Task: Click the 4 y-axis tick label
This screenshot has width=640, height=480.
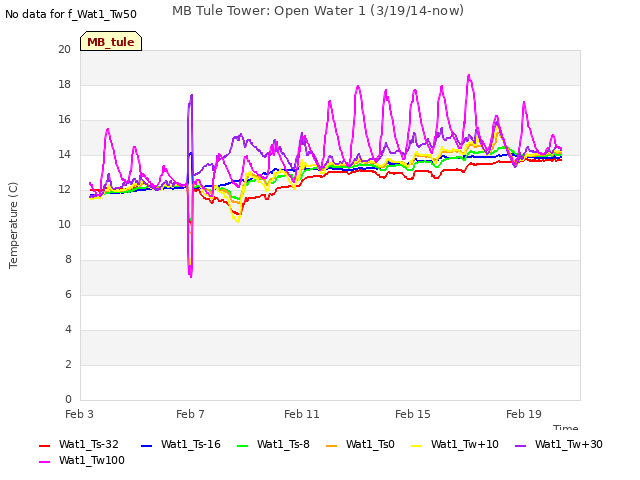Action: click(68, 329)
